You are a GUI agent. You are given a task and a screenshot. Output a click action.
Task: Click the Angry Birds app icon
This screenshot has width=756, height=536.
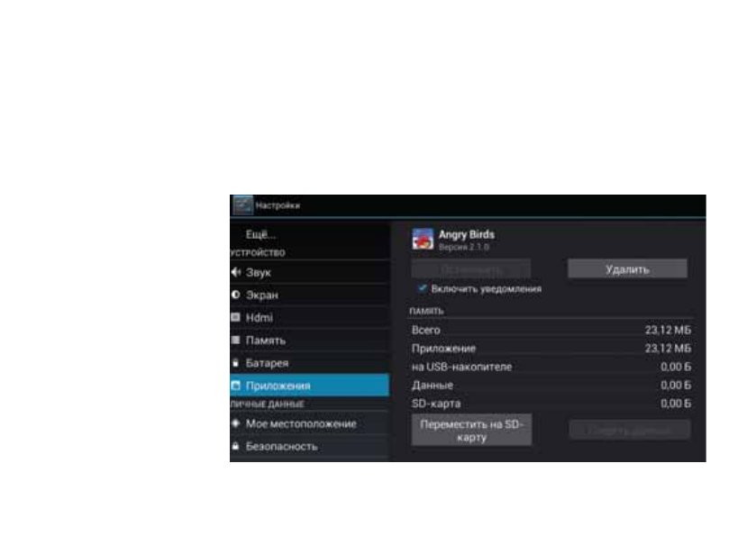[x=423, y=239]
